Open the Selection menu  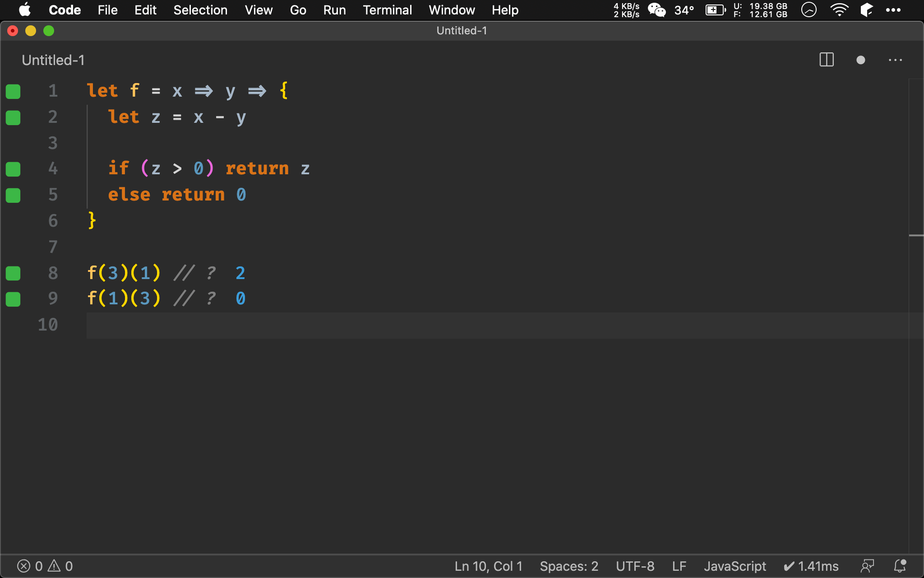200,10
